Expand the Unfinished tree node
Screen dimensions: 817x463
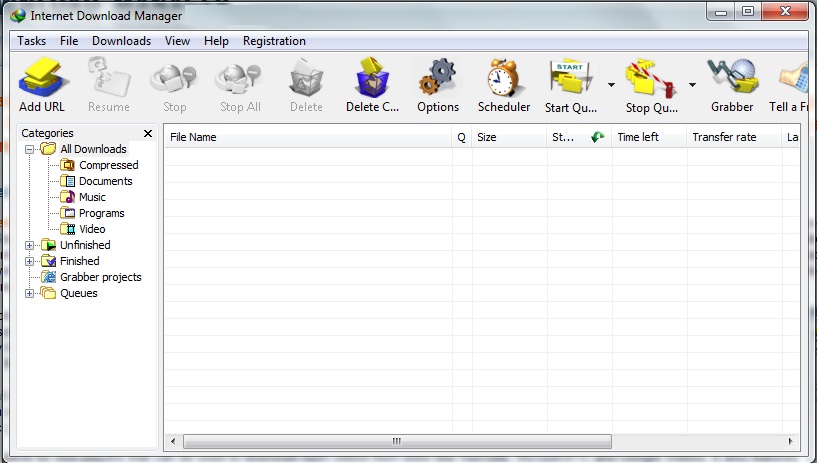[30, 245]
